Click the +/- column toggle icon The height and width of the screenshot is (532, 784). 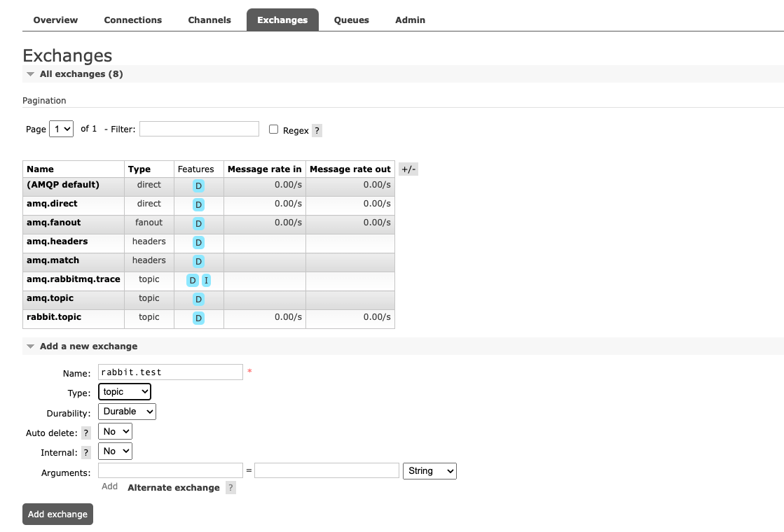click(408, 169)
